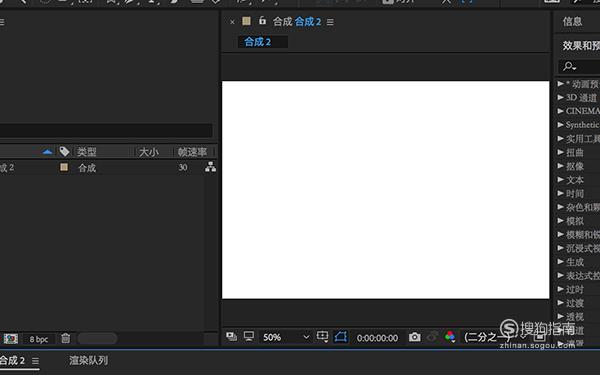Toggle mask and shape path visibility
The height and width of the screenshot is (375, 600).
click(341, 337)
